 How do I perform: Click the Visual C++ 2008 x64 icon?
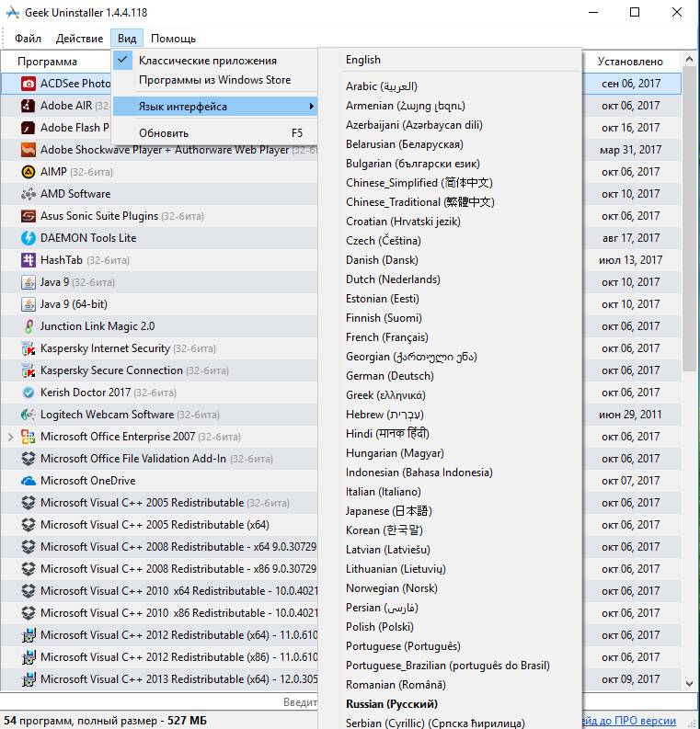[29, 547]
